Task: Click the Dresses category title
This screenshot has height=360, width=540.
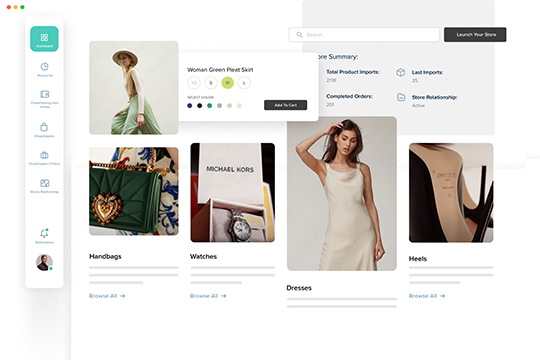Action: (299, 288)
